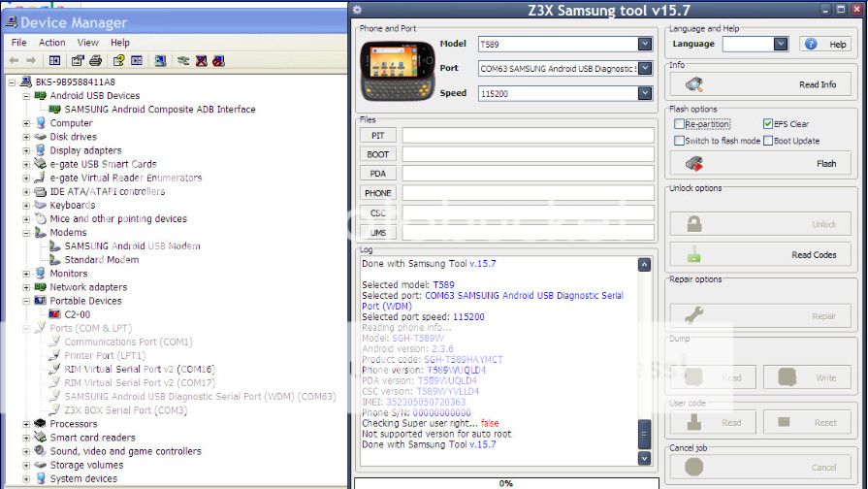
Task: Click the blue Help question icon in Z3X
Action: coord(811,44)
